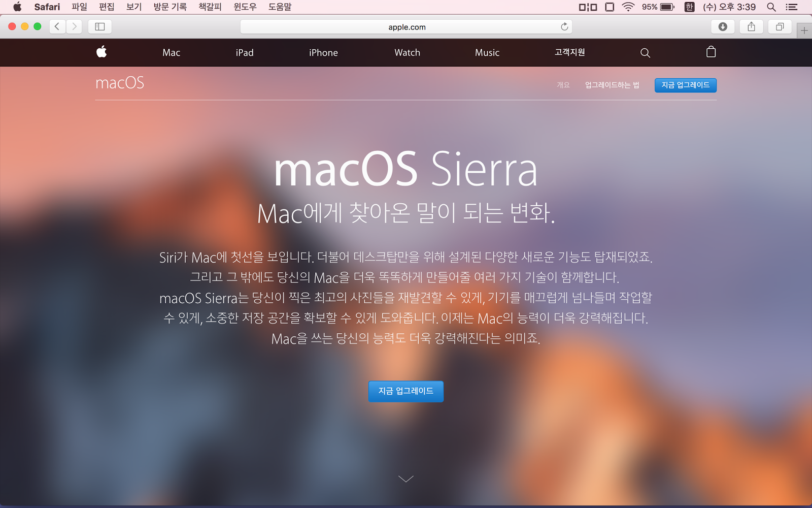Viewport: 812px width, 508px height.
Task: Open the 업그레이드하는 법 link
Action: (612, 85)
